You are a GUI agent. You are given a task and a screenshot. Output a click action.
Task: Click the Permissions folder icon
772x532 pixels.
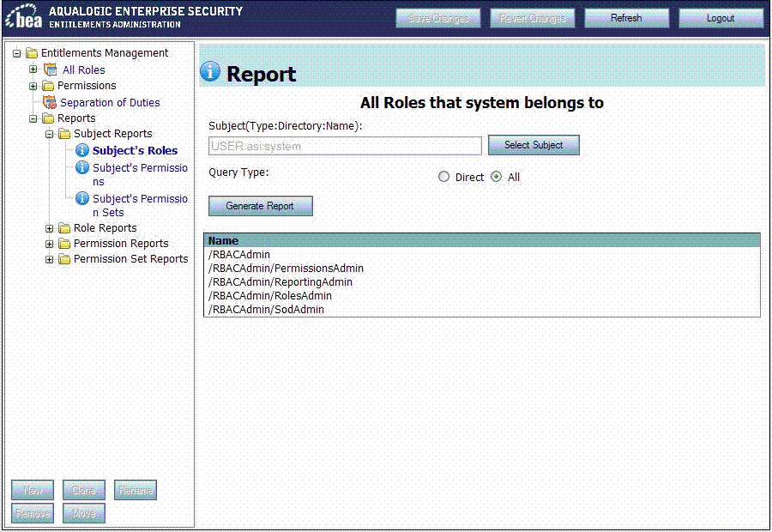coord(48,86)
